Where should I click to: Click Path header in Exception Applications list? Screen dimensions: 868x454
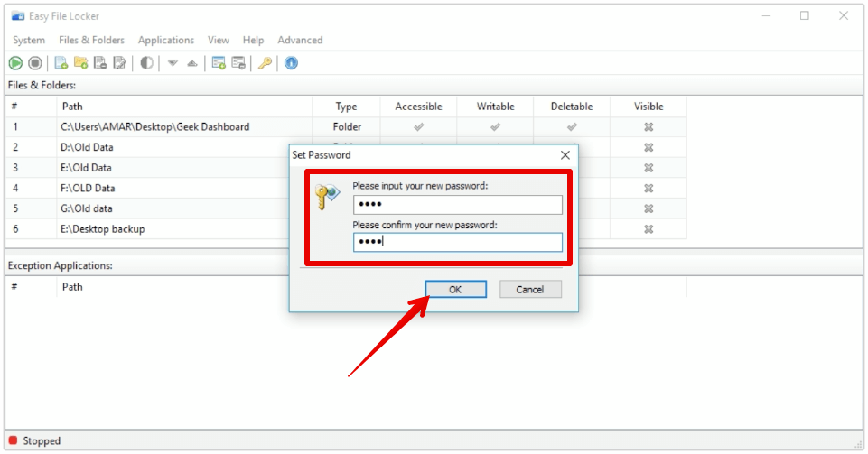[x=72, y=287]
